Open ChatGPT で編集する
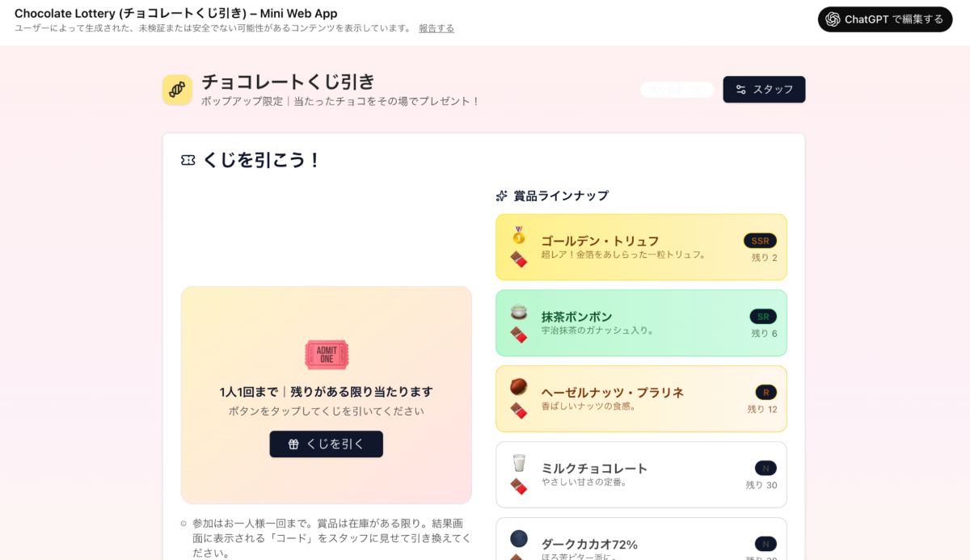 [x=884, y=19]
